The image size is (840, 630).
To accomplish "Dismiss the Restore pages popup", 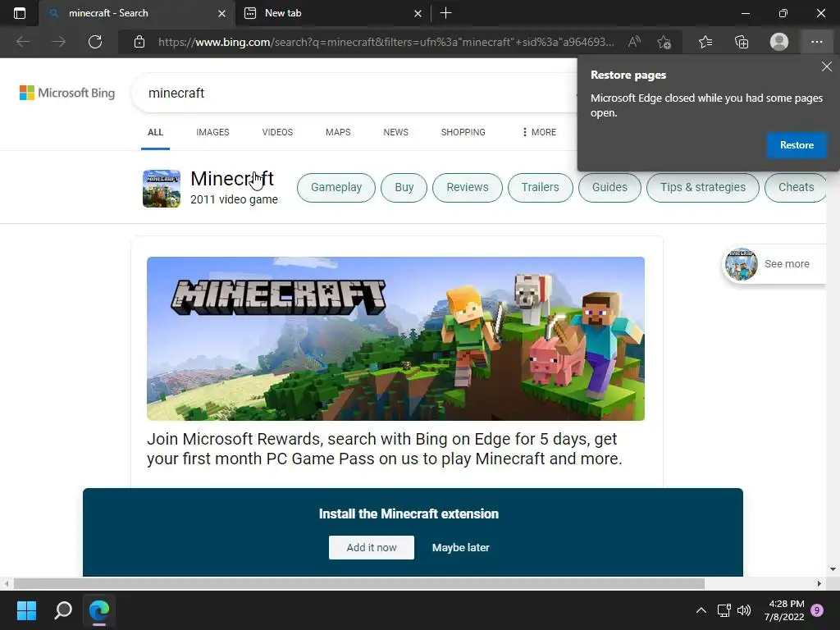I will pyautogui.click(x=827, y=66).
